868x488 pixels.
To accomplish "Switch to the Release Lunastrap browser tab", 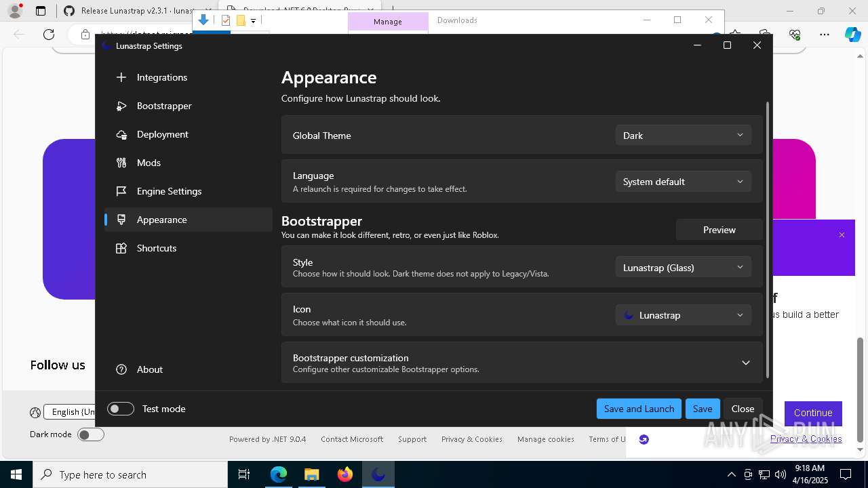I will click(x=136, y=11).
